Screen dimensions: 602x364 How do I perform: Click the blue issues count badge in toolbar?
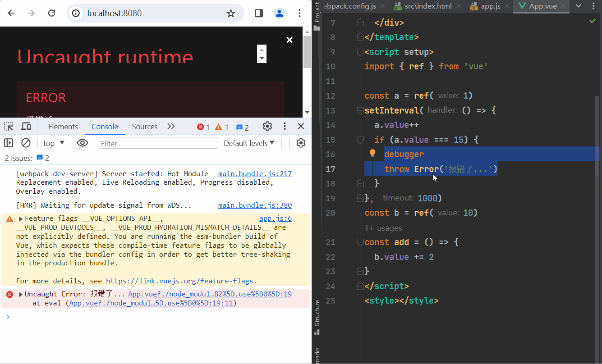242,127
